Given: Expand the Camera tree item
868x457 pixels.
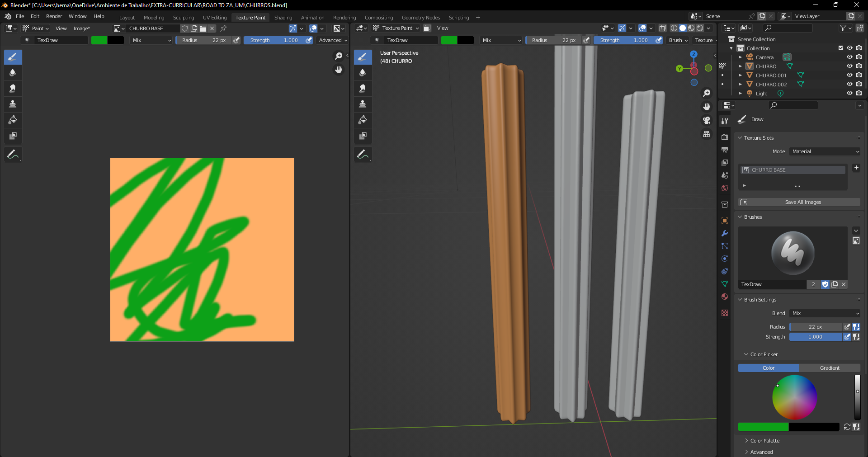Looking at the screenshot, I should click(741, 57).
